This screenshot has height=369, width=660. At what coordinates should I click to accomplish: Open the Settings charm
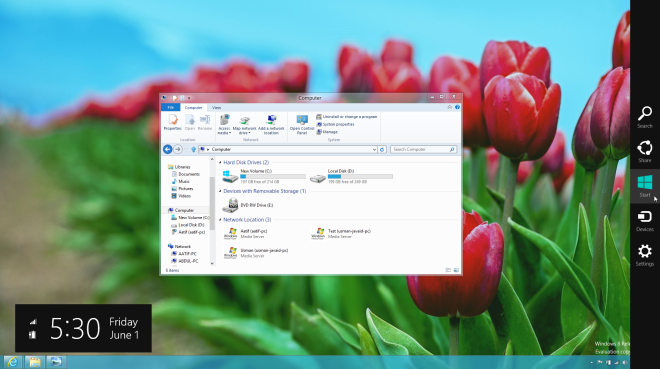coord(645,255)
